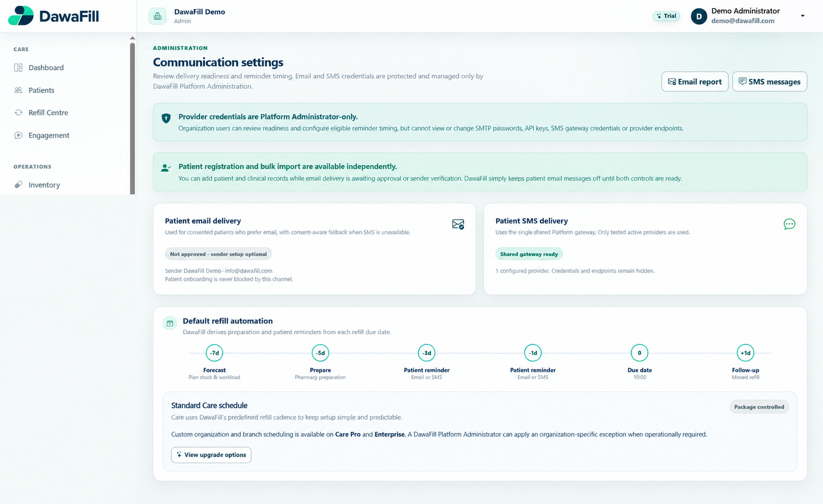Click the Shared gateway ready badge
This screenshot has height=504, width=823.
click(529, 254)
